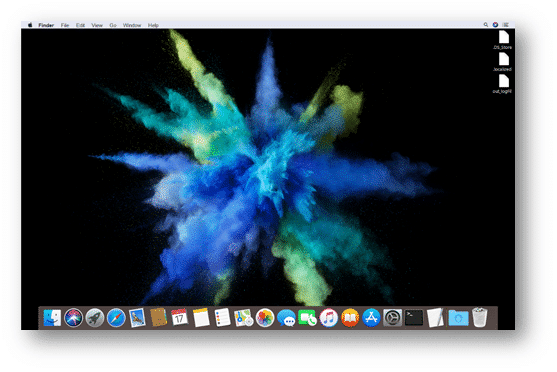Screen dimensions: 557x372
Task: Launch the Terminal app
Action: (x=414, y=317)
